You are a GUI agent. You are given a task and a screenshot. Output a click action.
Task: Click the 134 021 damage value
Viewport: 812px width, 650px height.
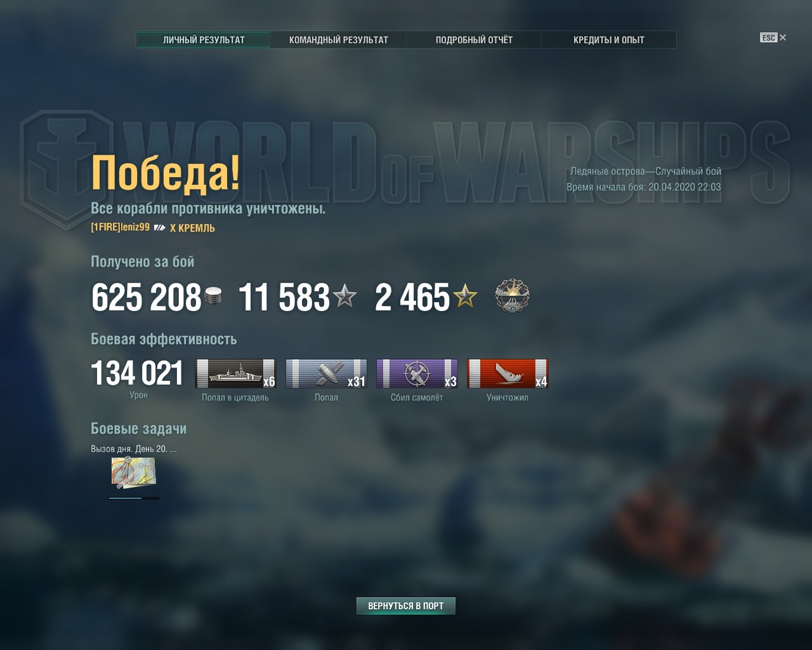138,373
